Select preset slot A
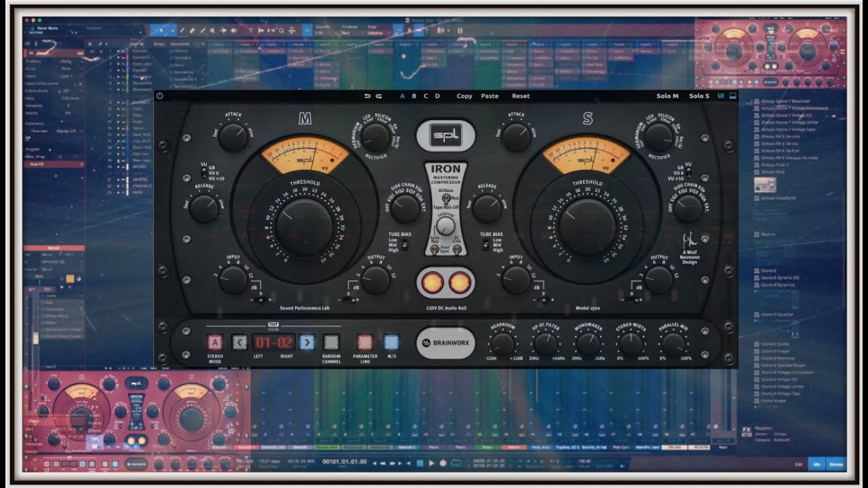Viewport: 868px width, 488px height. tap(402, 96)
